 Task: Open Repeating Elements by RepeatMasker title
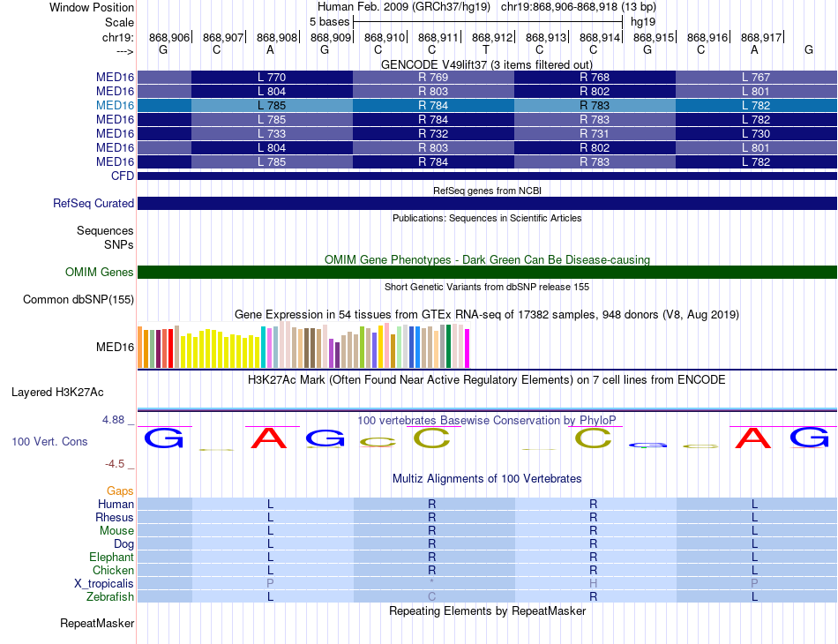click(488, 610)
